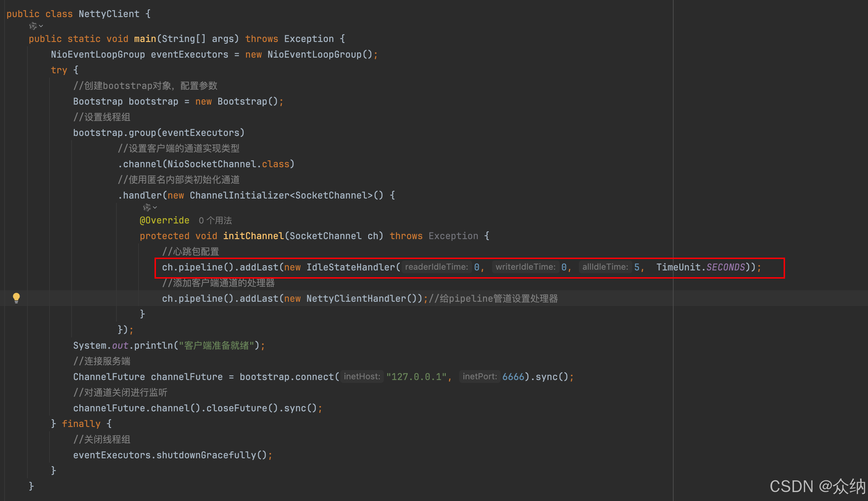Viewport: 868px width, 501px height.
Task: Click the yellow light bulb quick-fix icon
Action: tap(16, 298)
